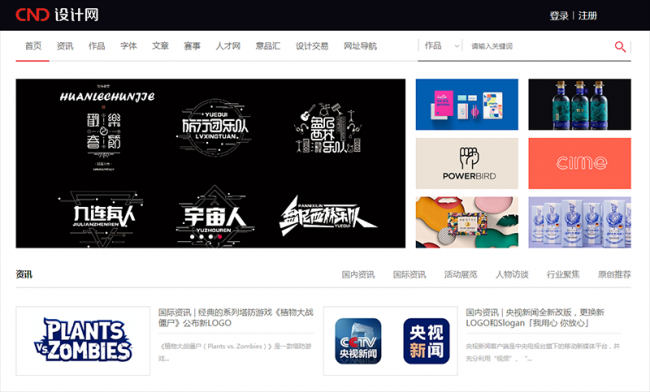
Task: Filter news by 国内资讯
Action: click(x=358, y=274)
